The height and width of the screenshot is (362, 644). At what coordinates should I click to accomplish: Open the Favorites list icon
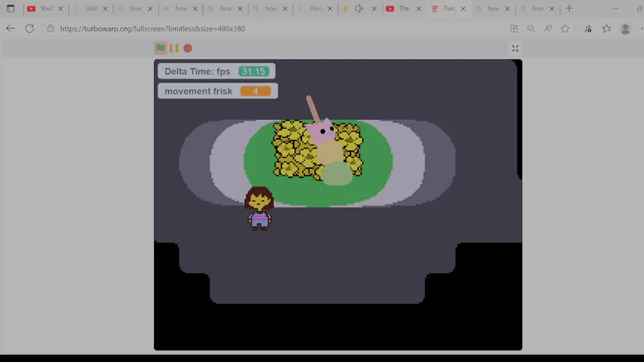click(607, 29)
